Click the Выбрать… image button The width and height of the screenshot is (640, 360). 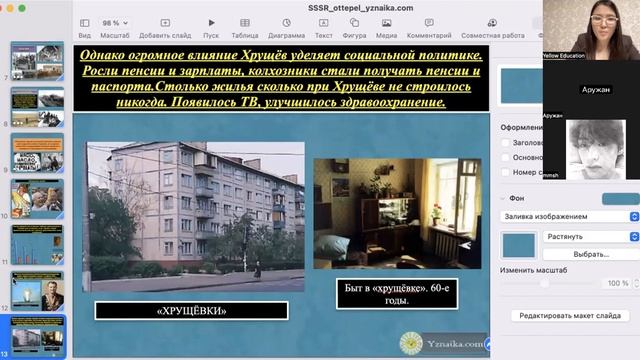[x=591, y=254]
